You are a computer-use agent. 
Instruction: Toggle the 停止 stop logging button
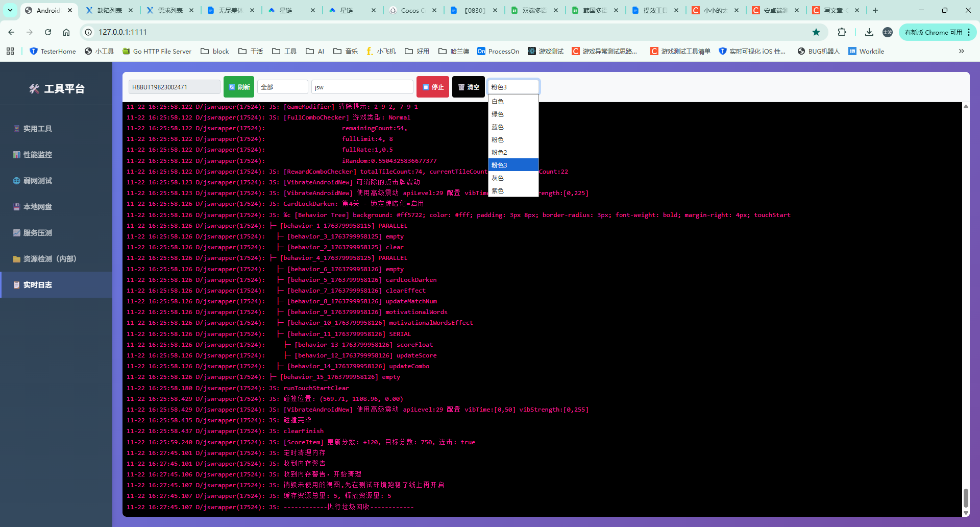[432, 87]
